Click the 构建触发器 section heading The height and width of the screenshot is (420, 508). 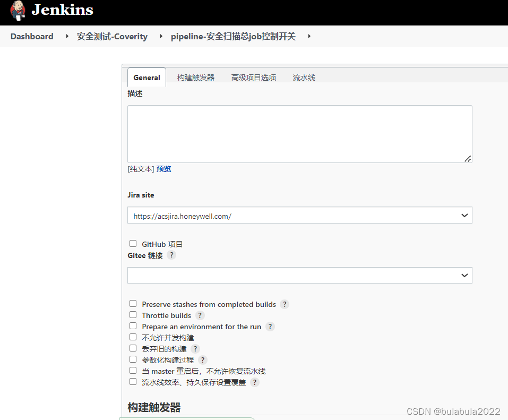coord(154,407)
